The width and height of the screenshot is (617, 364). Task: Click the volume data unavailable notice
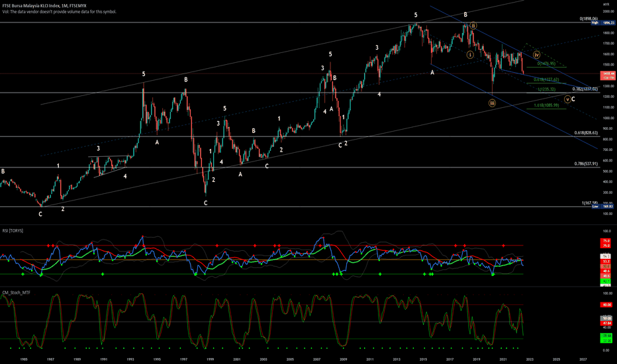[59, 12]
